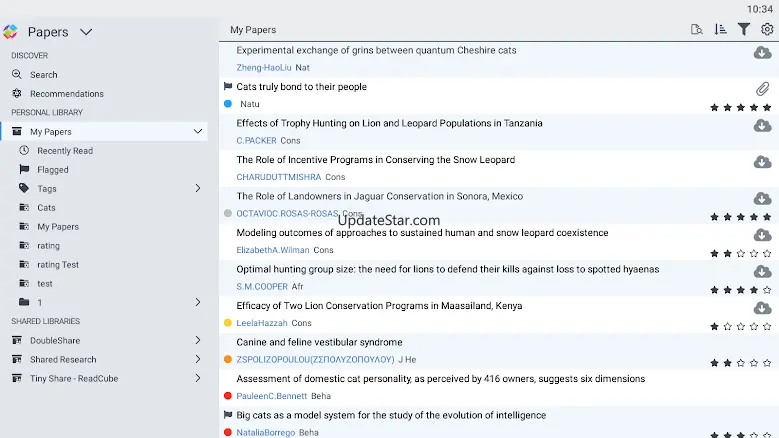Select 'Experimental exchange of grins' paper title
The height and width of the screenshot is (438, 779).
click(x=376, y=50)
